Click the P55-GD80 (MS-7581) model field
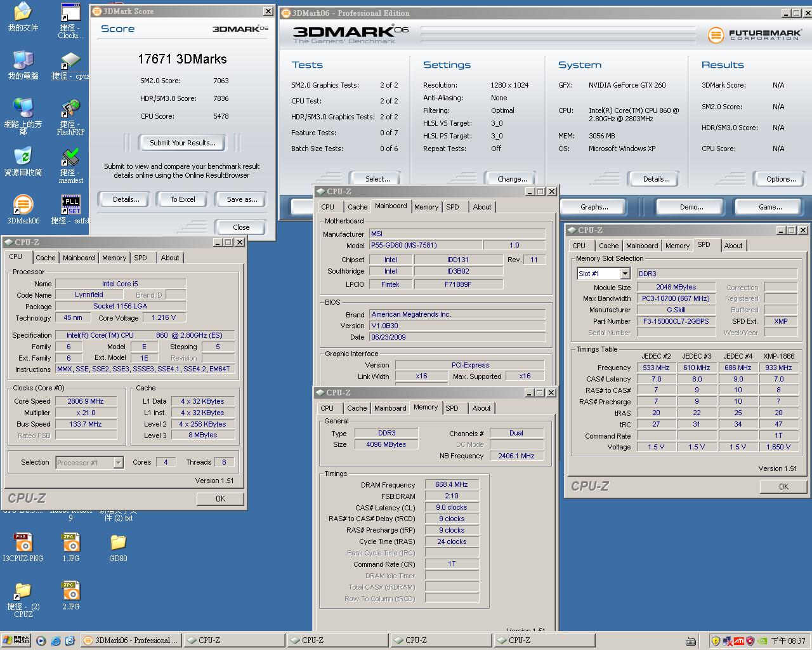The width and height of the screenshot is (812, 650). click(x=426, y=245)
